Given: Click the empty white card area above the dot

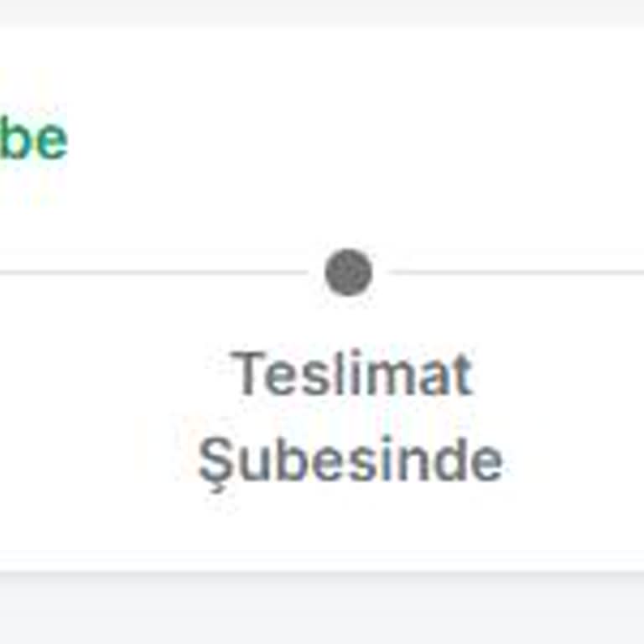Looking at the screenshot, I should tap(349, 136).
